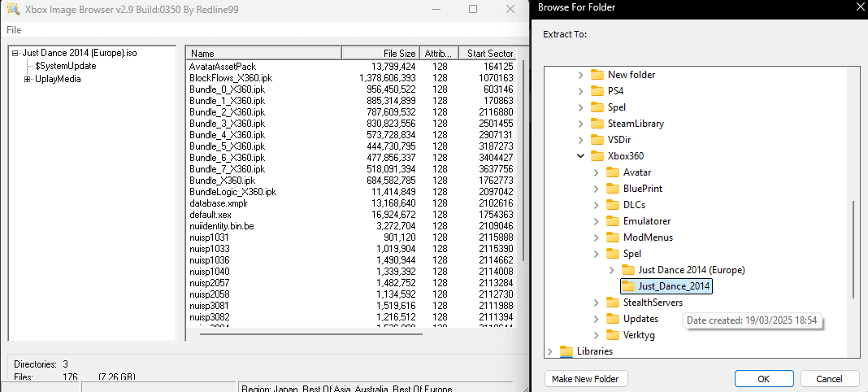Viewport: 868px width, 392px height.
Task: Click the Cancel button
Action: [829, 379]
